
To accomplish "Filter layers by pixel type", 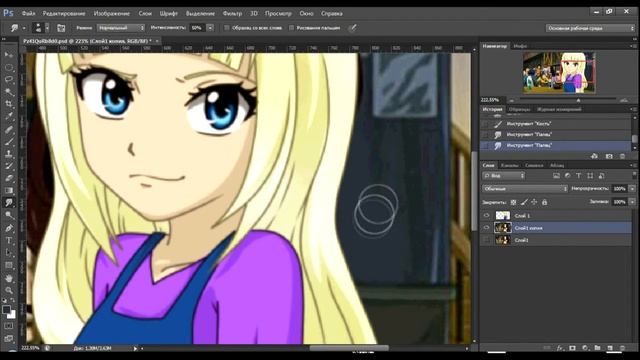I will [556, 176].
